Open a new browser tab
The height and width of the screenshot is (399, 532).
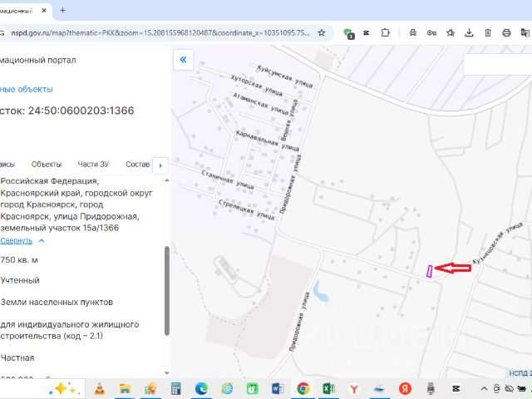click(x=63, y=11)
